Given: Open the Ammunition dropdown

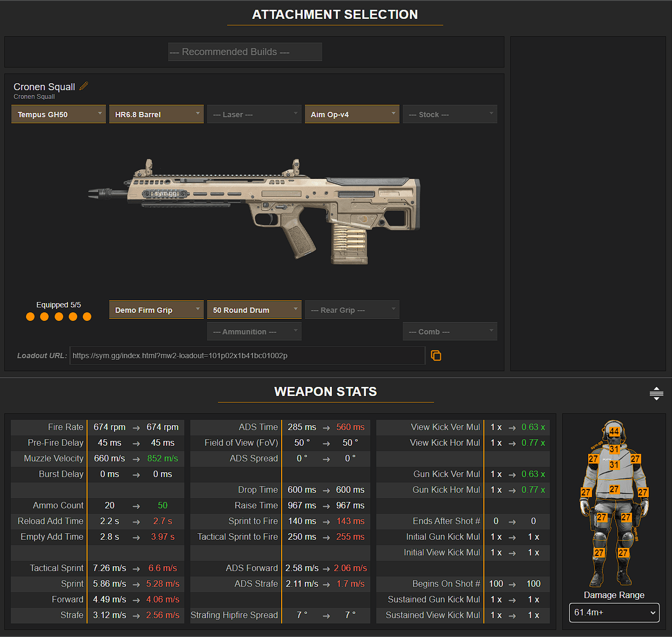Looking at the screenshot, I should [254, 331].
